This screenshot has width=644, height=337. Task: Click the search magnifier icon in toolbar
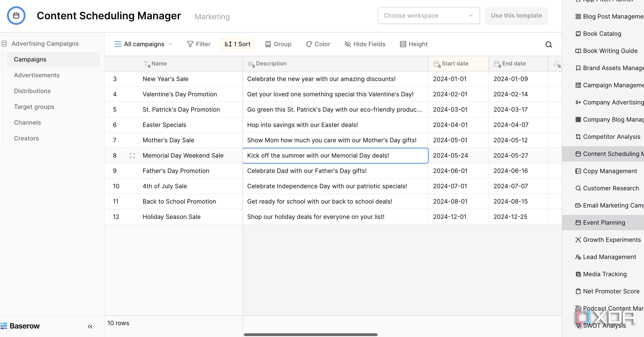[549, 45]
